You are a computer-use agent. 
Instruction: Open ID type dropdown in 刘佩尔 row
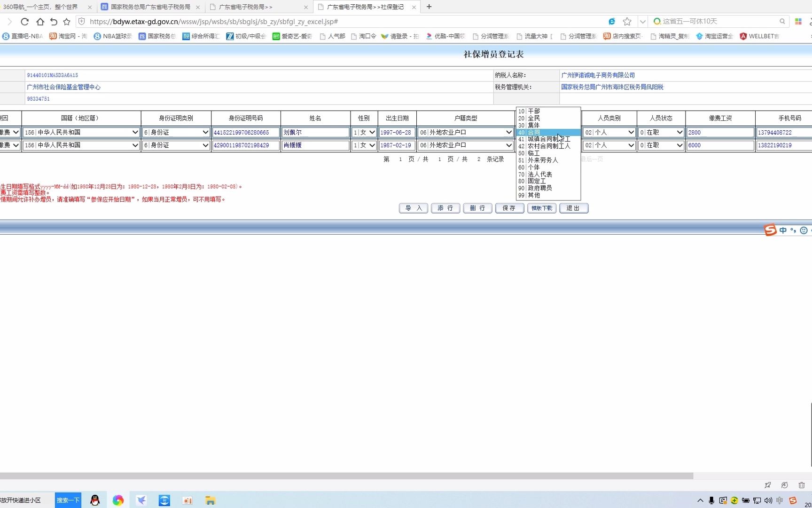coord(176,133)
